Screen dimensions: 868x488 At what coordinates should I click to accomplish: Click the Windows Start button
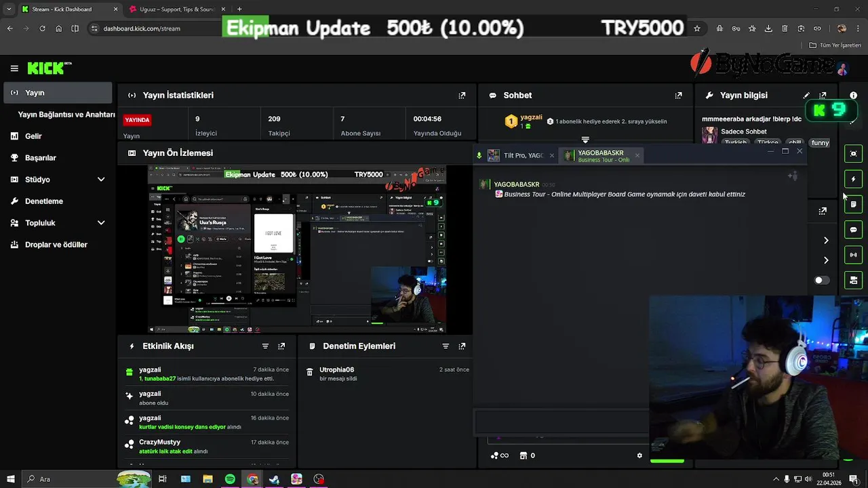click(11, 479)
